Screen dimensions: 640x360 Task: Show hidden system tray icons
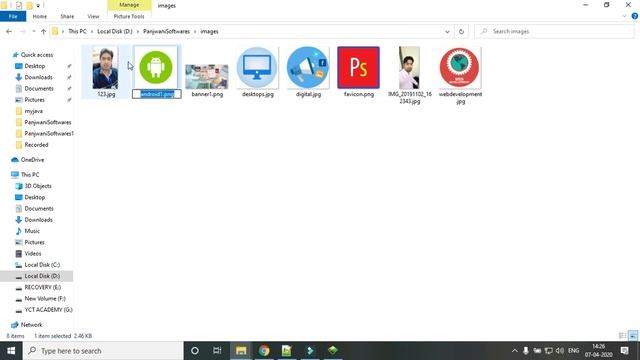(515, 351)
